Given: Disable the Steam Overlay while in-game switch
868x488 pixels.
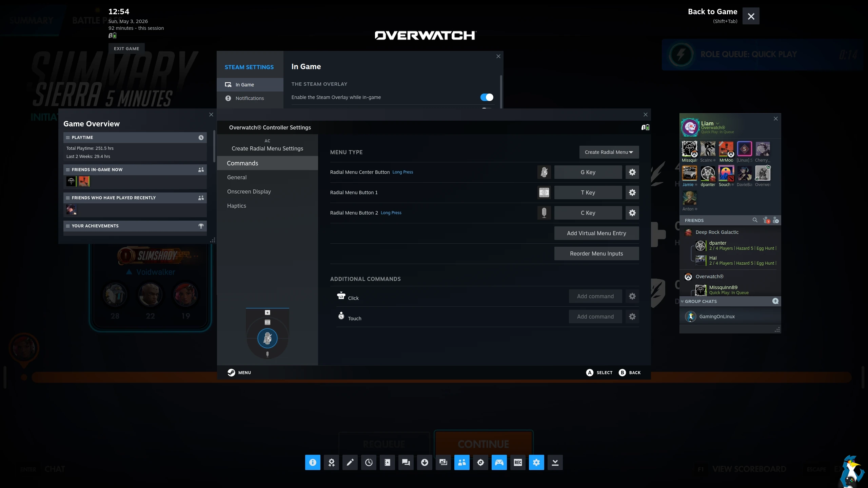Looking at the screenshot, I should pos(487,97).
